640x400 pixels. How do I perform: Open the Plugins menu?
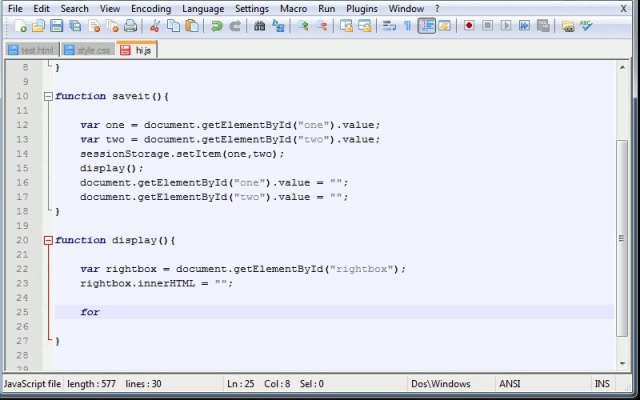(362, 9)
